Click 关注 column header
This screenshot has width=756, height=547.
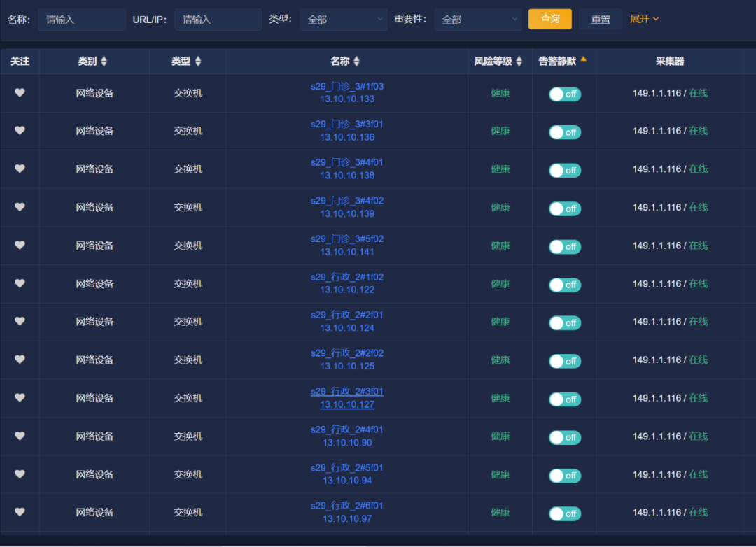20,62
